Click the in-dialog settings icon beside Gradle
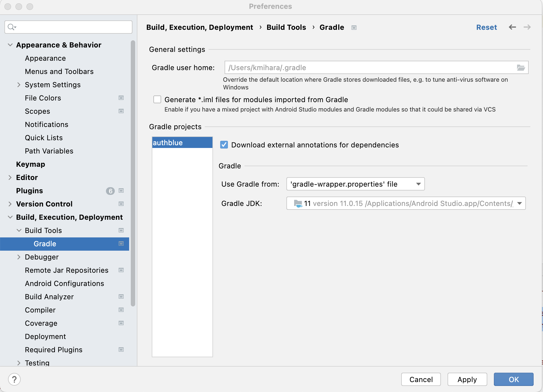 (x=121, y=244)
